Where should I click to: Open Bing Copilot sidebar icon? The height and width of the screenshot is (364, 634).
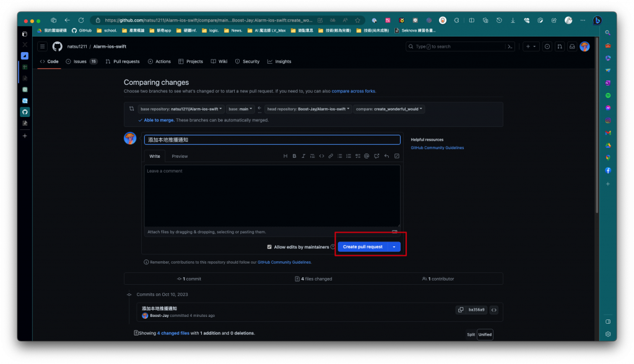[597, 20]
